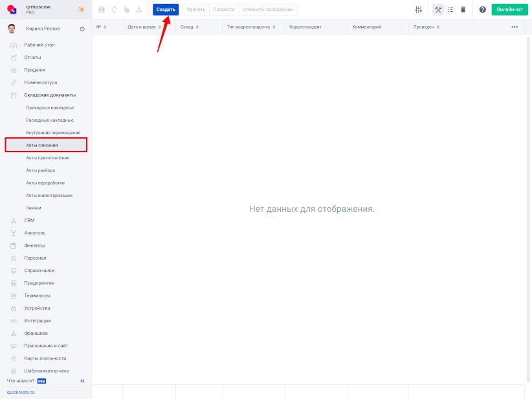532x399 pixels.
Task: Click the qrmoscow PRO account name
Action: tap(38, 9)
